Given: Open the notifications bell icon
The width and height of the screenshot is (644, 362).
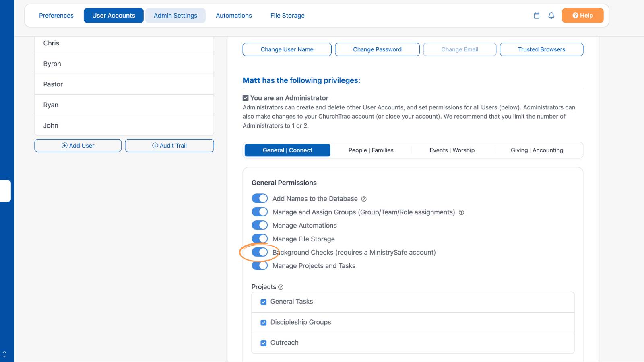Looking at the screenshot, I should (x=551, y=16).
